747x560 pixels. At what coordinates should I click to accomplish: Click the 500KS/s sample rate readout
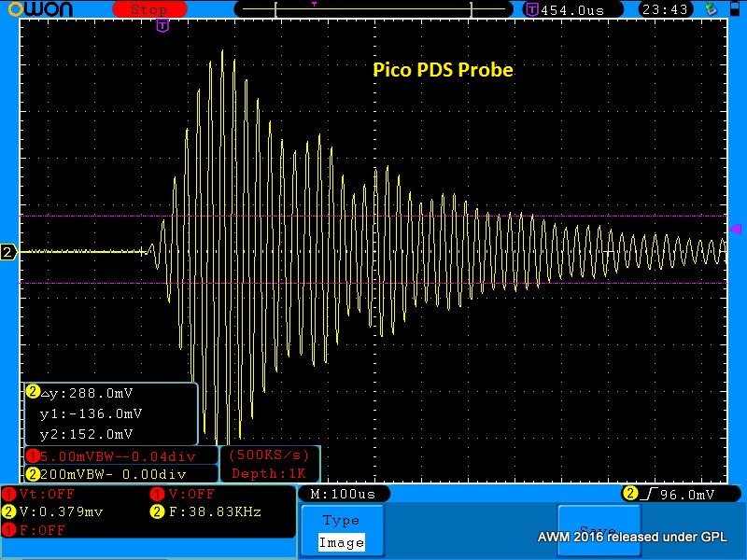(269, 455)
